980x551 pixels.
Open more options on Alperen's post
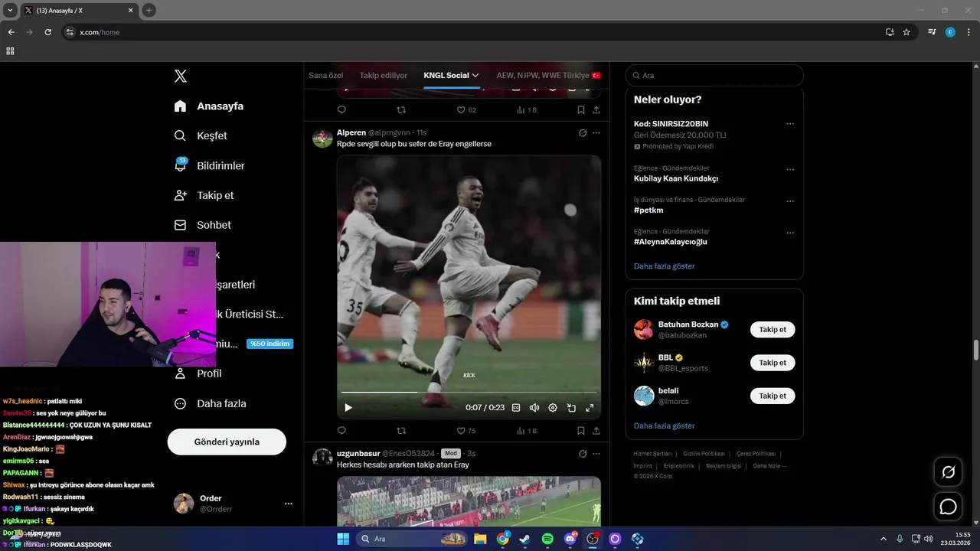tap(596, 132)
